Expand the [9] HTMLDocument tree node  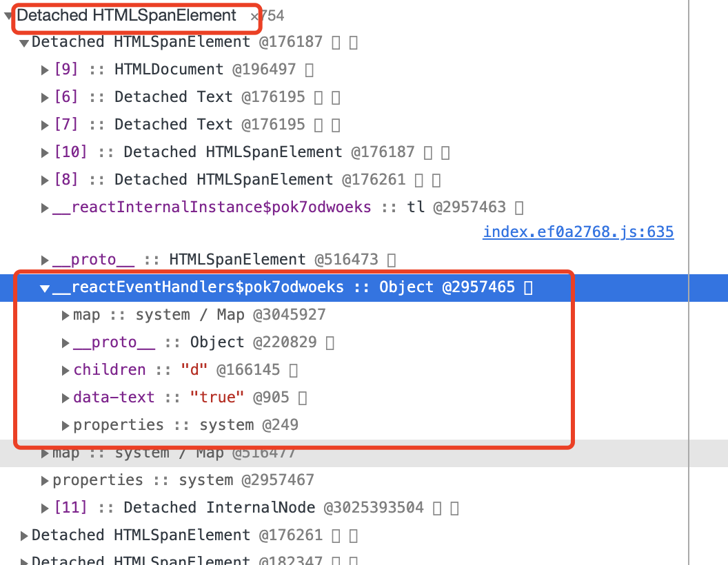point(44,69)
